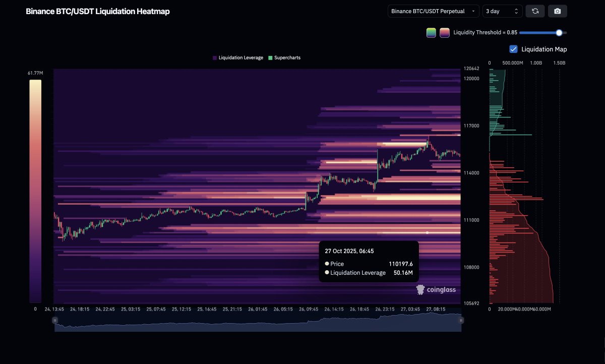Image resolution: width=605 pixels, height=364 pixels.
Task: Click the up arrow on the timeframe stepper
Action: 516,9
